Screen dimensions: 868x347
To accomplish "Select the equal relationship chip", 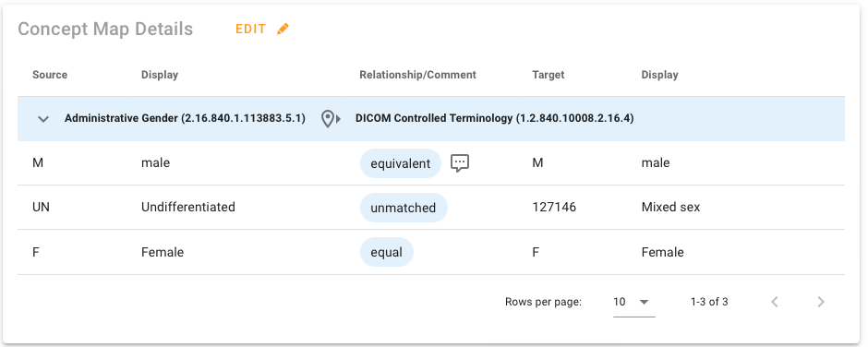I will (x=386, y=252).
